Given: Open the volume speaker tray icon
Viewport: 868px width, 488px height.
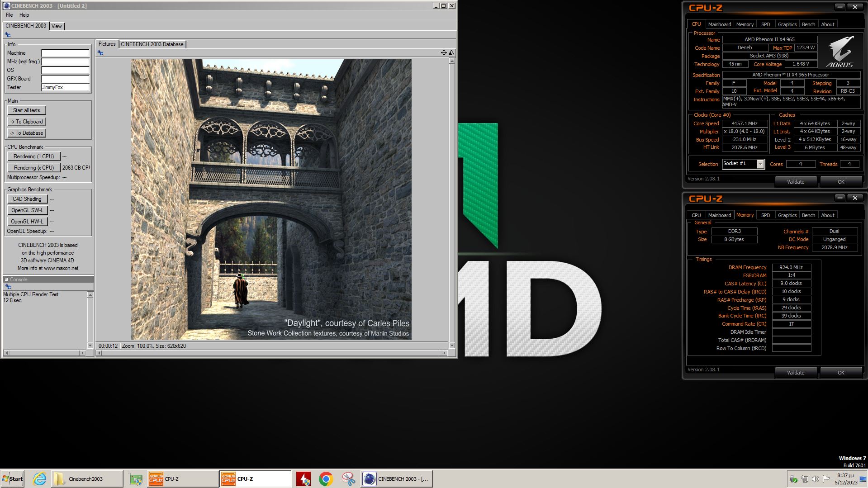Looking at the screenshot, I should [815, 479].
